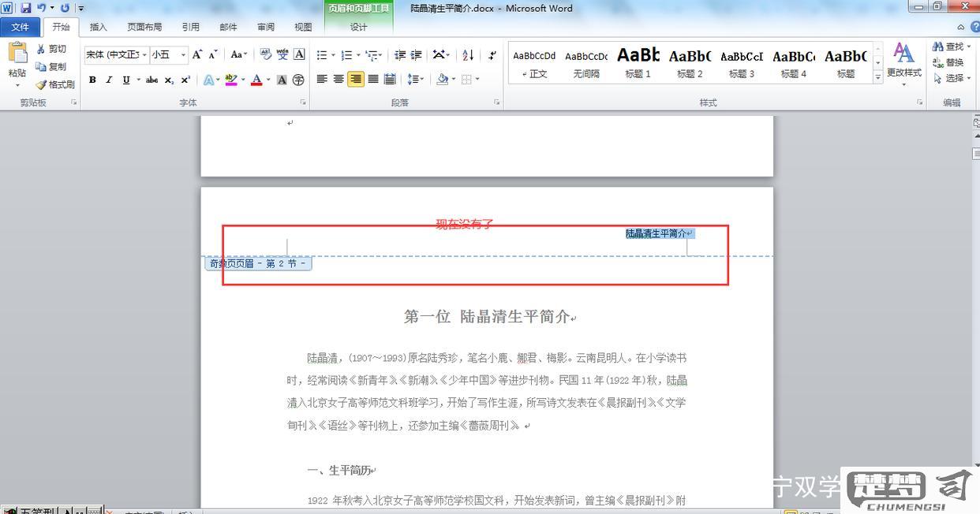The width and height of the screenshot is (980, 514).
Task: Open the Change Styles (更改样式) button
Action: click(x=903, y=62)
